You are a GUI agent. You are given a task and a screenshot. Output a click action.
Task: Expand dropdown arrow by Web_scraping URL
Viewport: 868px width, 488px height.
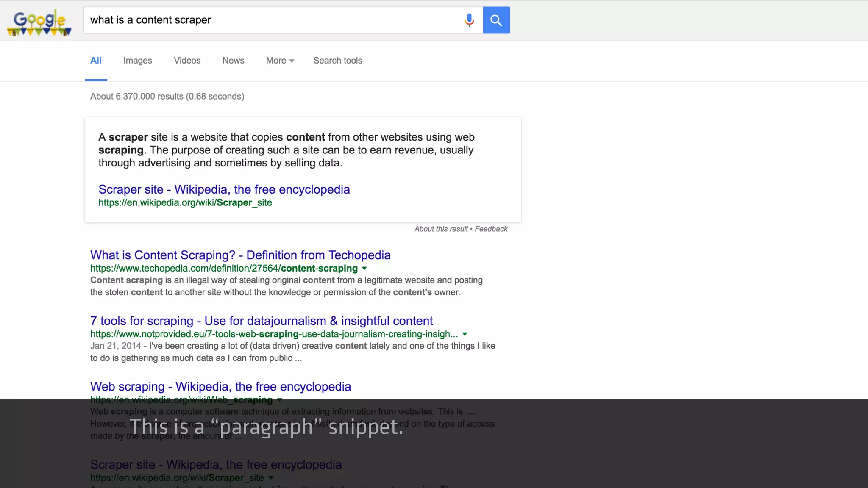(279, 399)
